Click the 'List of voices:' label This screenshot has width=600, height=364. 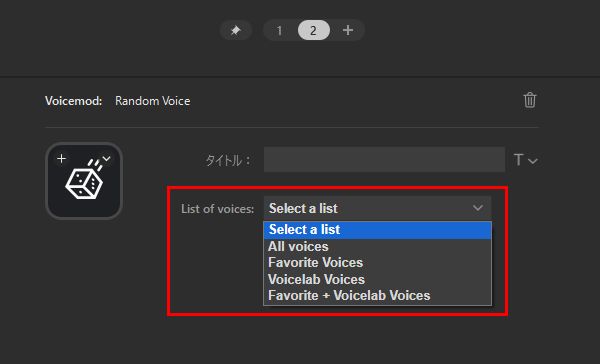click(x=217, y=209)
